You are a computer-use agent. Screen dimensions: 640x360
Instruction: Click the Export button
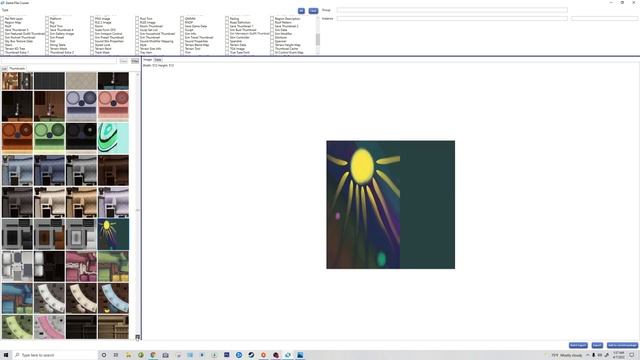(597, 345)
